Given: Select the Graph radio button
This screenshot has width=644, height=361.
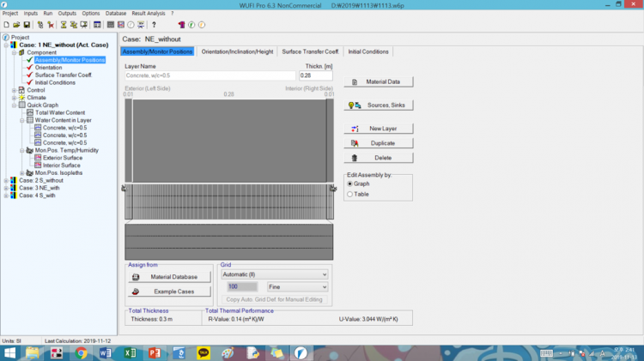Looking at the screenshot, I should tap(349, 184).
